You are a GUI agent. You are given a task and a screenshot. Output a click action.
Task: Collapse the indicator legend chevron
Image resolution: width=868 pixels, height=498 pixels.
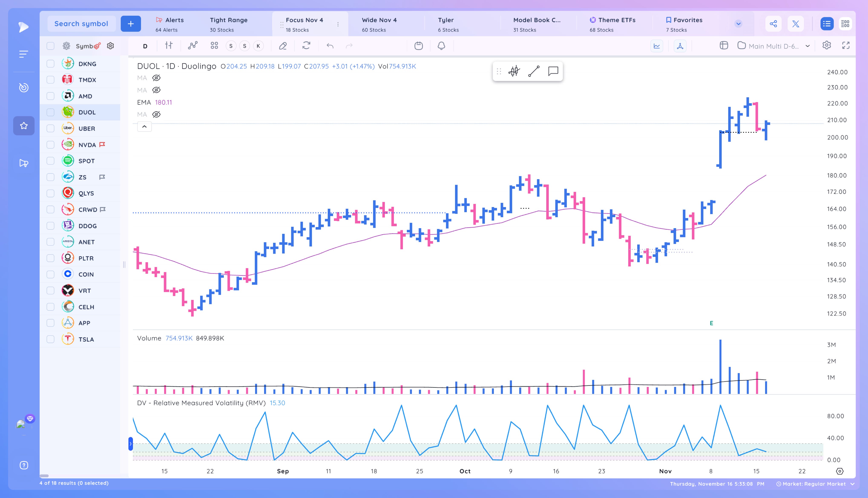click(x=144, y=127)
